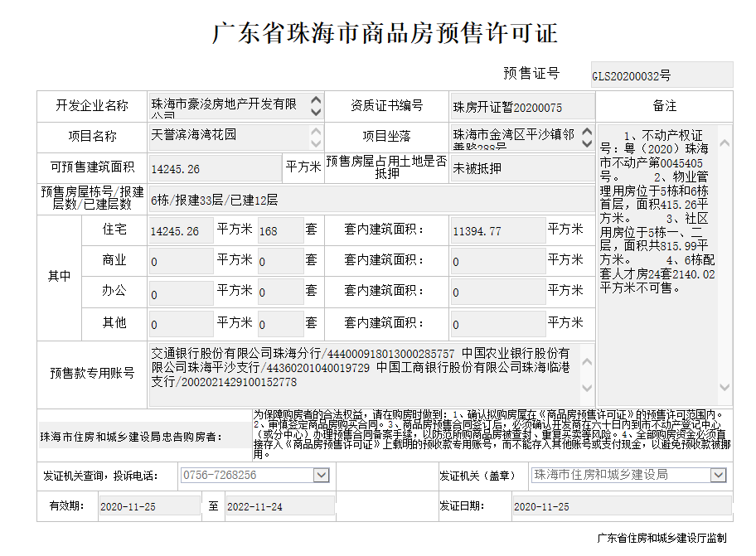The image size is (756, 556).
Task: Click the 发证日期 issue date field
Action: [621, 506]
